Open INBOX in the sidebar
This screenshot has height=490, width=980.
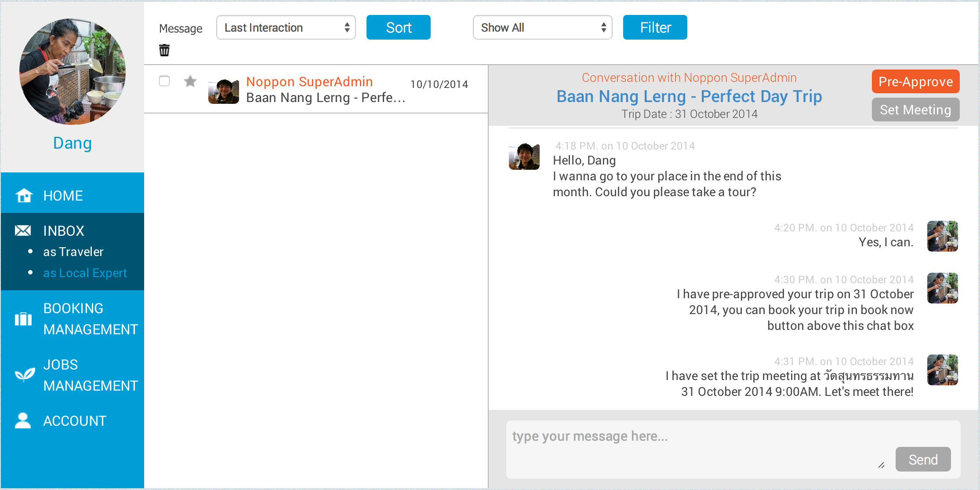[x=64, y=230]
